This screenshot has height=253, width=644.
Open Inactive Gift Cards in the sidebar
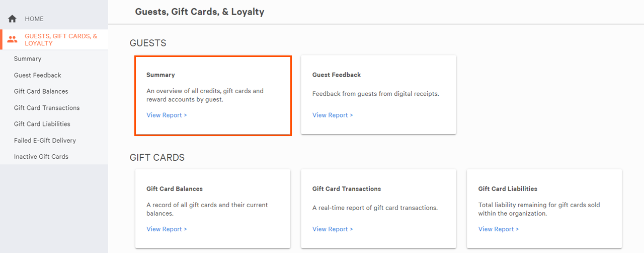click(41, 157)
